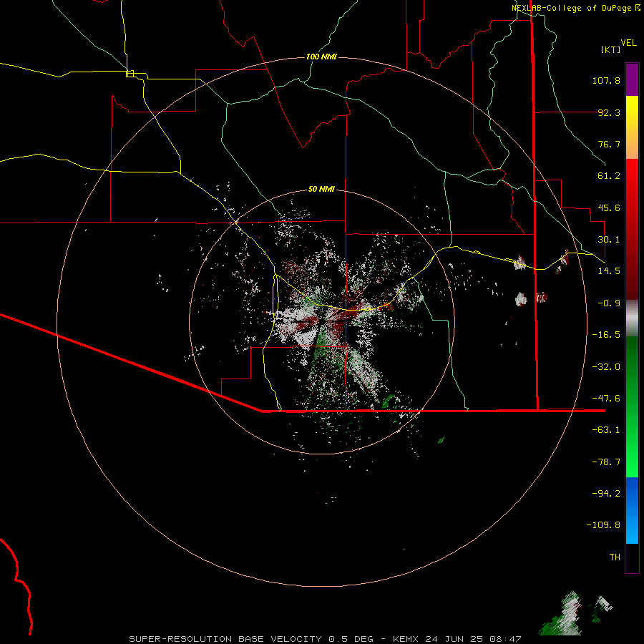Click the -63.1 velocity scale value

pyautogui.click(x=606, y=430)
